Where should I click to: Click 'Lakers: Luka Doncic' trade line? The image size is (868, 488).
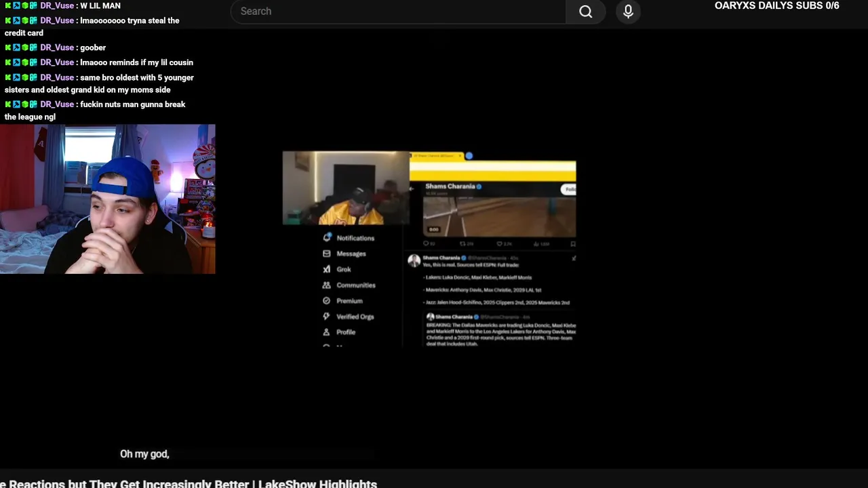click(478, 277)
